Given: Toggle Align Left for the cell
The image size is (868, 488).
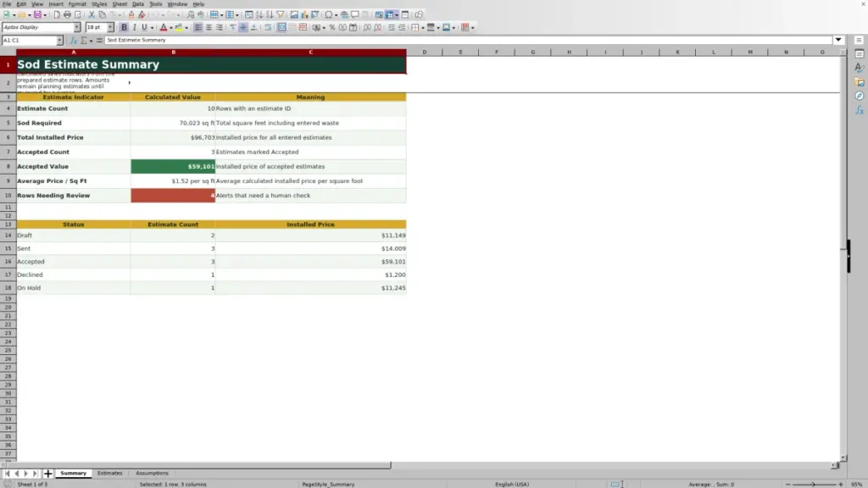Looking at the screenshot, I should click(x=198, y=27).
